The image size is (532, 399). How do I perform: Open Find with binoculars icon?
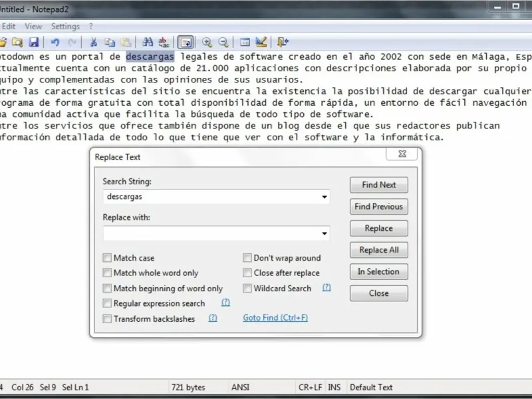pyautogui.click(x=148, y=42)
